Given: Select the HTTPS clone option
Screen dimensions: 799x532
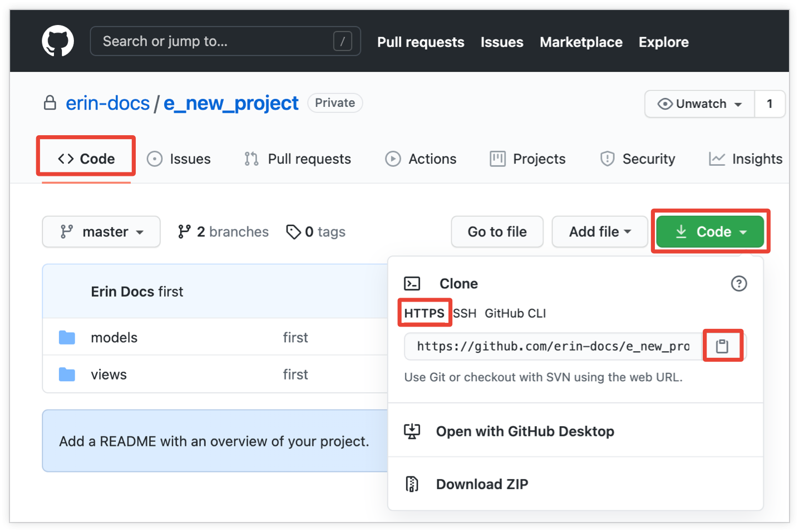Looking at the screenshot, I should tap(424, 313).
